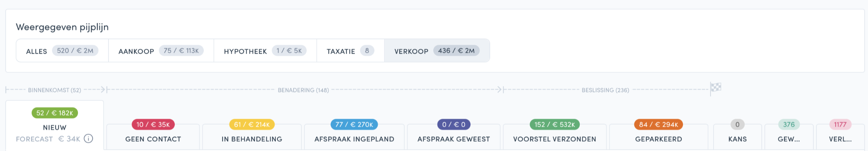Switch to the AANKOOP pipeline
This screenshot has width=868, height=151.
click(x=161, y=51)
